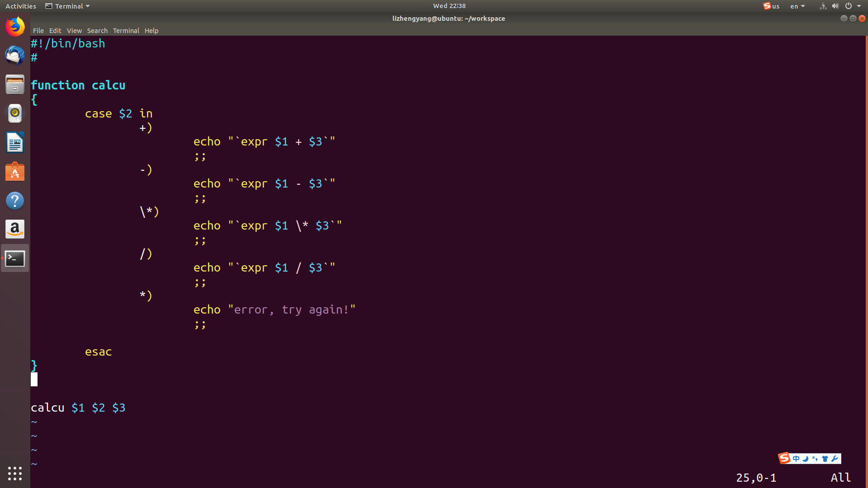This screenshot has height=488, width=868.
Task: Click the 'error, try again!' string
Action: tap(292, 310)
